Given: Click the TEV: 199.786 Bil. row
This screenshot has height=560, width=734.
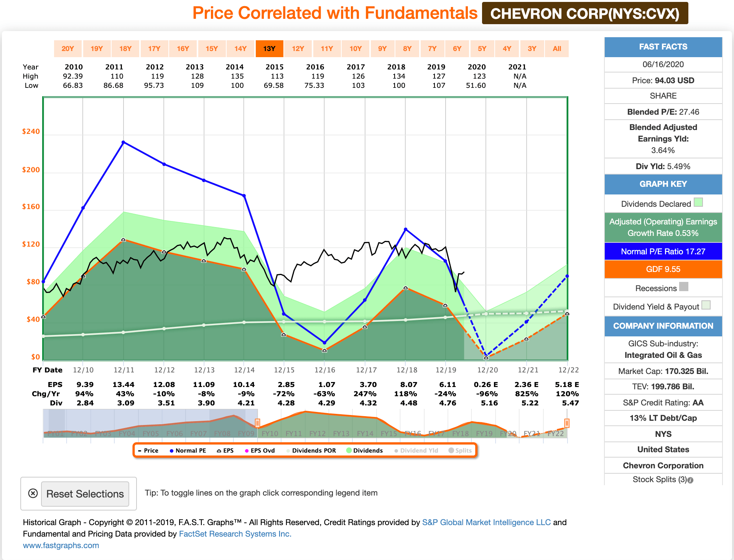Looking at the screenshot, I should click(663, 387).
